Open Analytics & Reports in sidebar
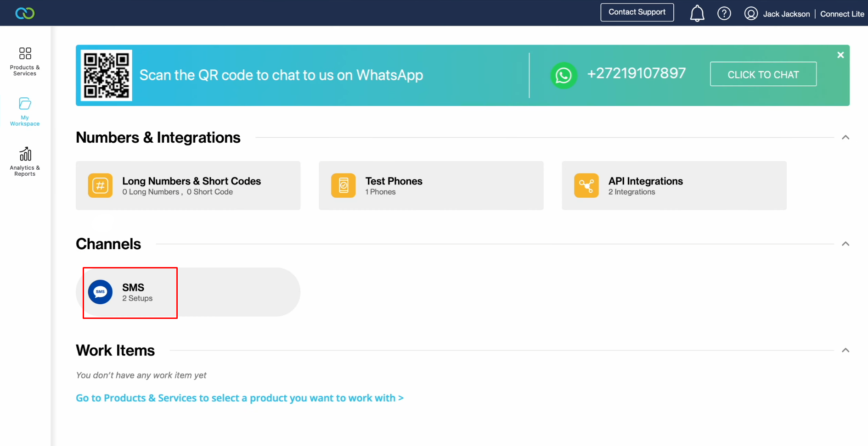This screenshot has width=868, height=446. tap(25, 162)
